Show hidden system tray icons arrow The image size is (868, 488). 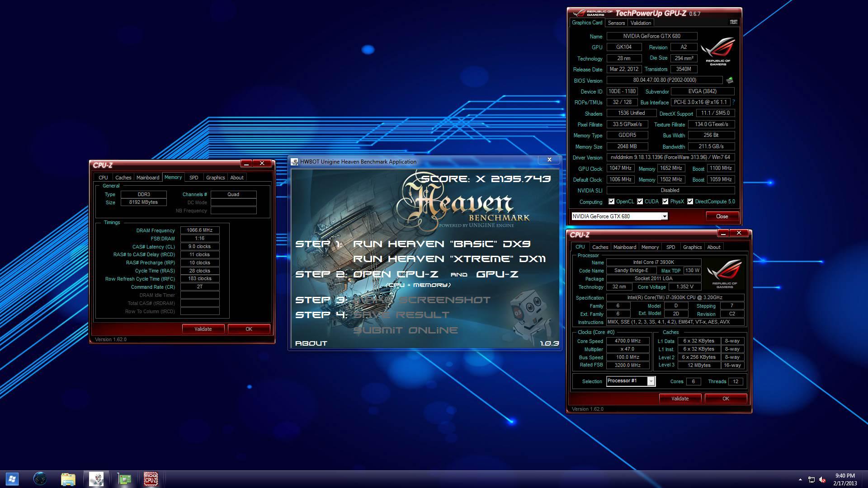tap(800, 479)
